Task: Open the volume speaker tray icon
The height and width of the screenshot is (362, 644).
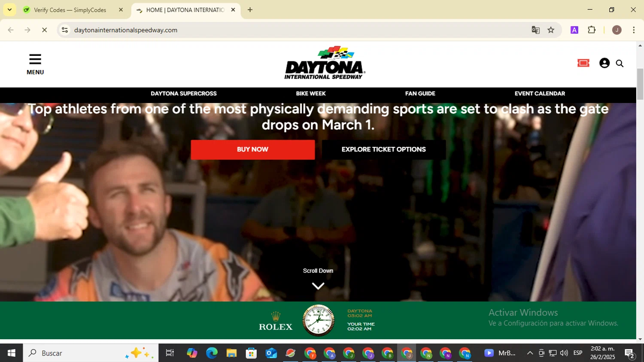Action: tap(564, 353)
